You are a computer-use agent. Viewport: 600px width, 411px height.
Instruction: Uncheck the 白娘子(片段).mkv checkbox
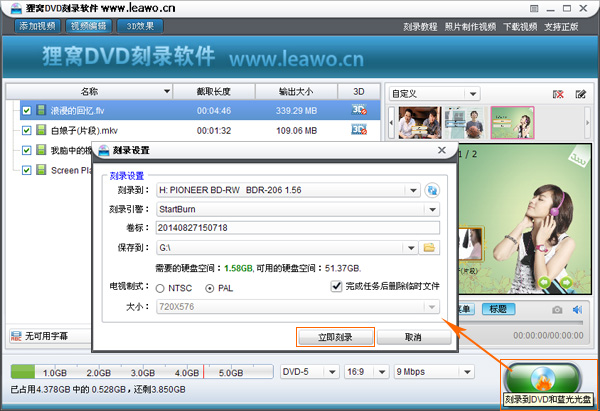click(x=26, y=130)
